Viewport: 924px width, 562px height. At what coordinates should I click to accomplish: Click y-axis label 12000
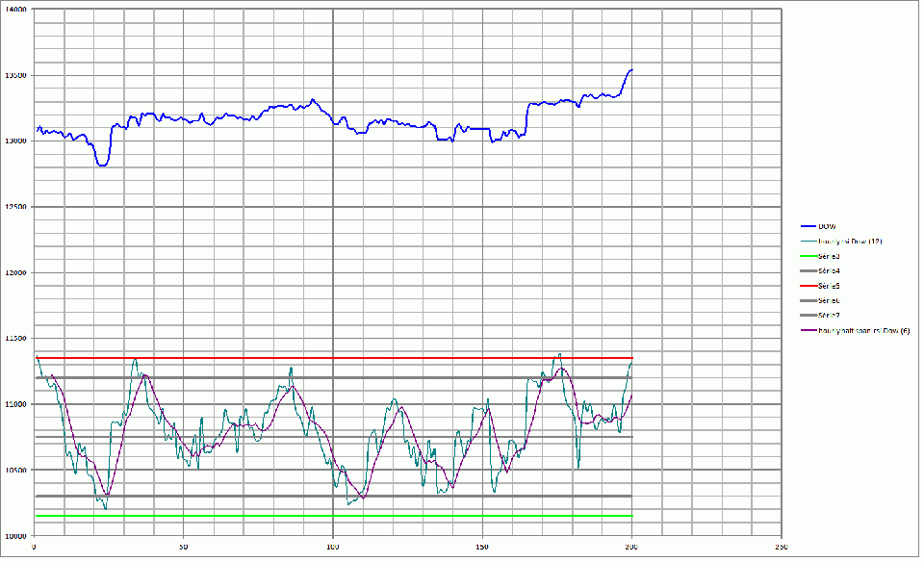tap(16, 272)
